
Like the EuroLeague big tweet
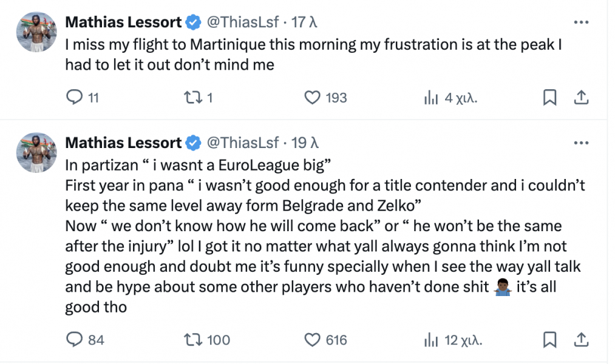[x=312, y=340]
